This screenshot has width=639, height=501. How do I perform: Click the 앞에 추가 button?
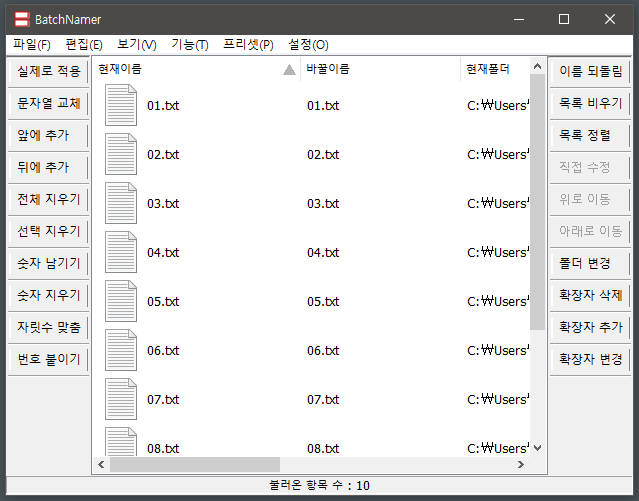pyautogui.click(x=48, y=135)
